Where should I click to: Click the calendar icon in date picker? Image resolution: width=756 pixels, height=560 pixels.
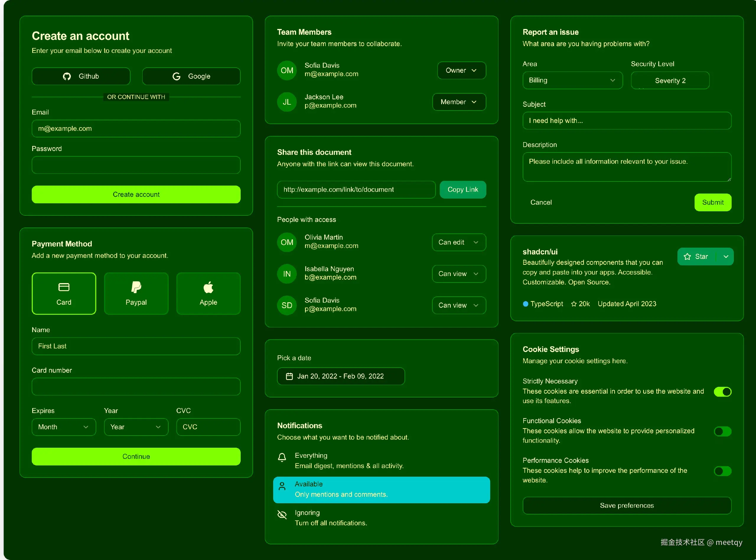289,376
